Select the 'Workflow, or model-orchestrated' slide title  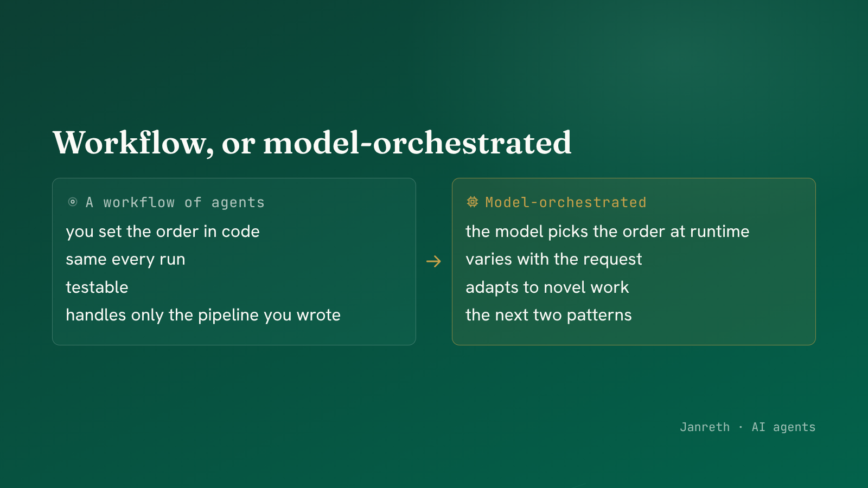pyautogui.click(x=312, y=143)
